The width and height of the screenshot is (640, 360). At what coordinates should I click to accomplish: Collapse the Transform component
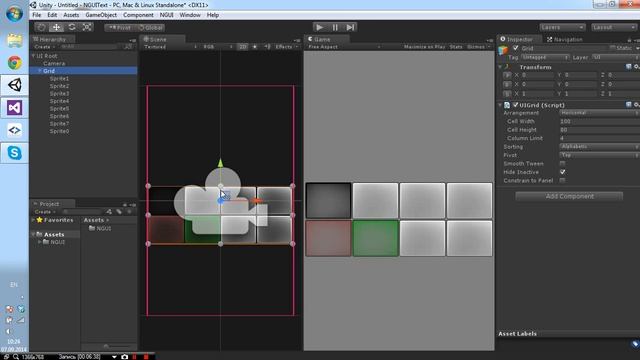500,67
